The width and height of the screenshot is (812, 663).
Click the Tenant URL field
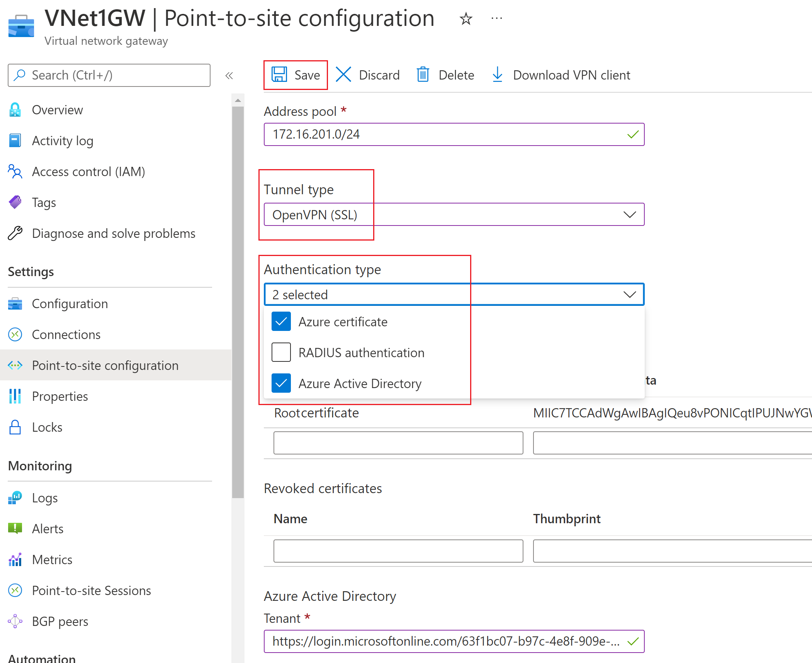point(454,641)
